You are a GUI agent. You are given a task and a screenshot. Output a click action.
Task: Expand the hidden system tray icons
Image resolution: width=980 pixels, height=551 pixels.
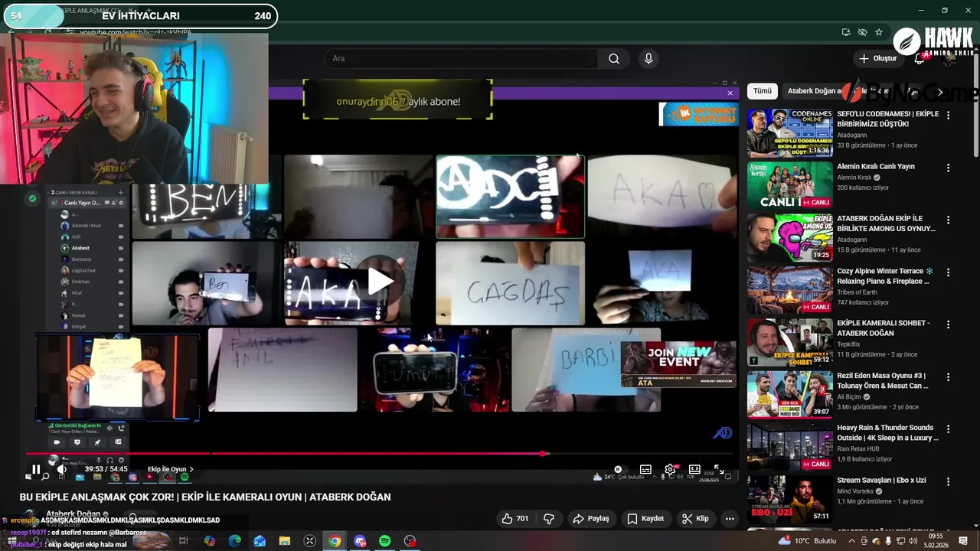pos(851,541)
